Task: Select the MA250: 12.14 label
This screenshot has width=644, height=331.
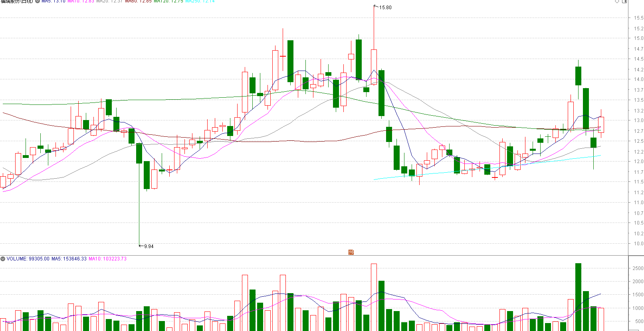Action: click(200, 1)
